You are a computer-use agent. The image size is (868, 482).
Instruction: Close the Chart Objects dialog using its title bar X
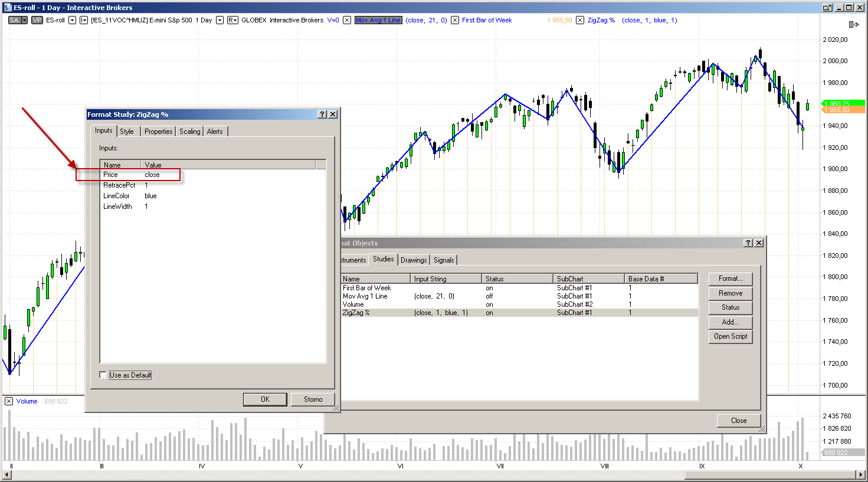tap(759, 243)
